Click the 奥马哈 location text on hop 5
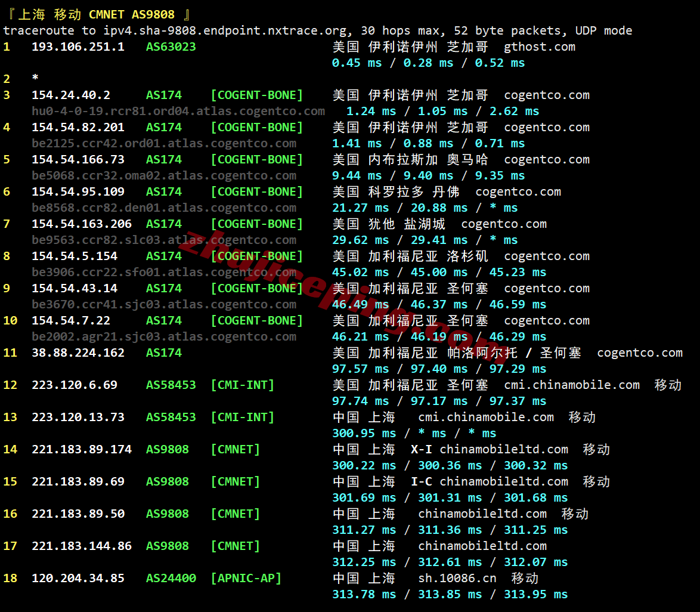700x612 pixels. pos(463,159)
